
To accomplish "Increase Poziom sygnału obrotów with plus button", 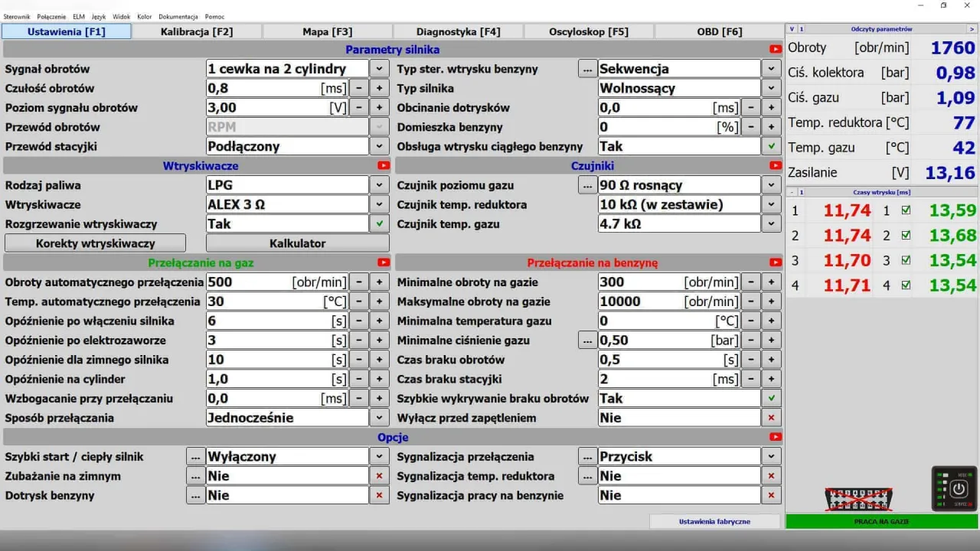I will pyautogui.click(x=379, y=108).
